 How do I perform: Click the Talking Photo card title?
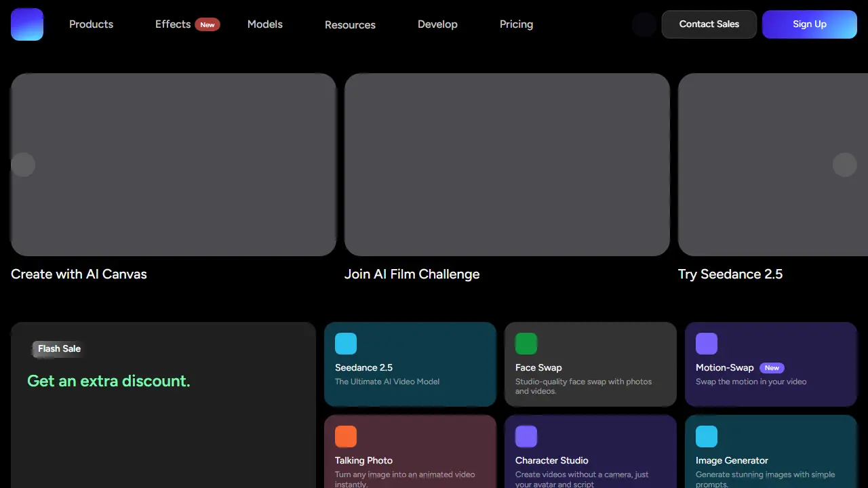point(363,460)
